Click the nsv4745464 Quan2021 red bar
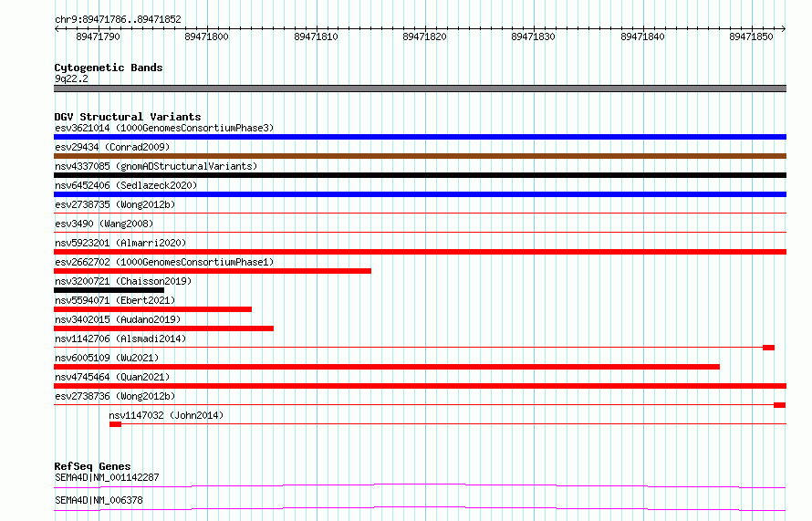 (x=420, y=386)
